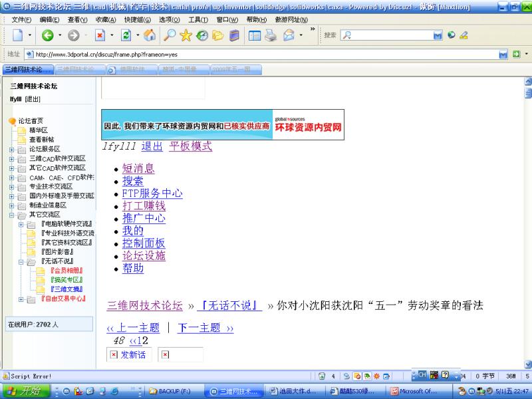
Task: Click the 平板模式 link
Action: [190, 146]
